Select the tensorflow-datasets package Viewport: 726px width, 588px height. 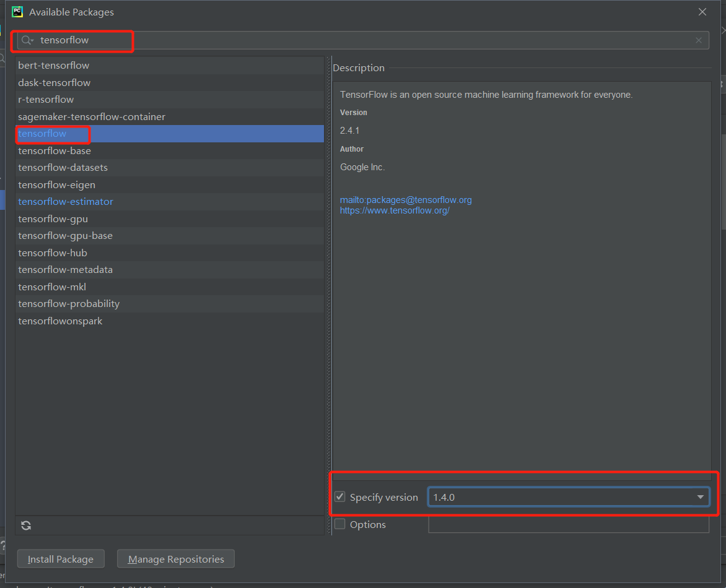coord(170,168)
